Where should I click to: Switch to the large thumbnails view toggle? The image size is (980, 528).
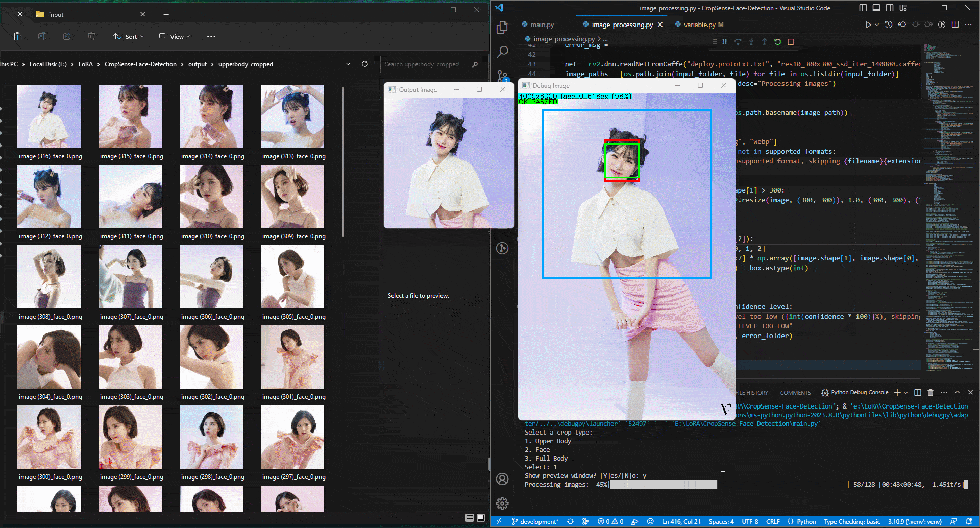tap(481, 518)
